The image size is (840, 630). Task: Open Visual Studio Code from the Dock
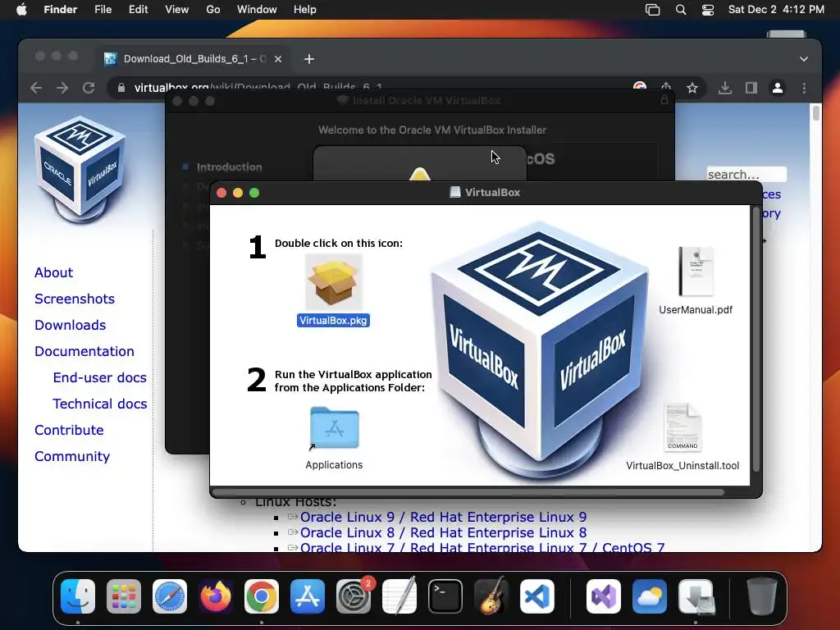pos(537,596)
